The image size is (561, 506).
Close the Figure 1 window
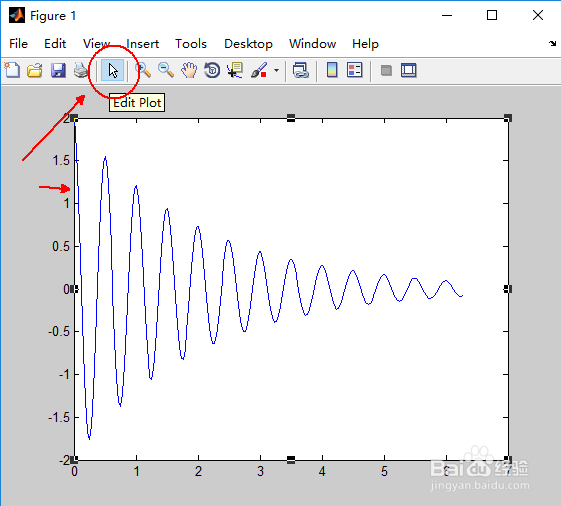pos(538,15)
